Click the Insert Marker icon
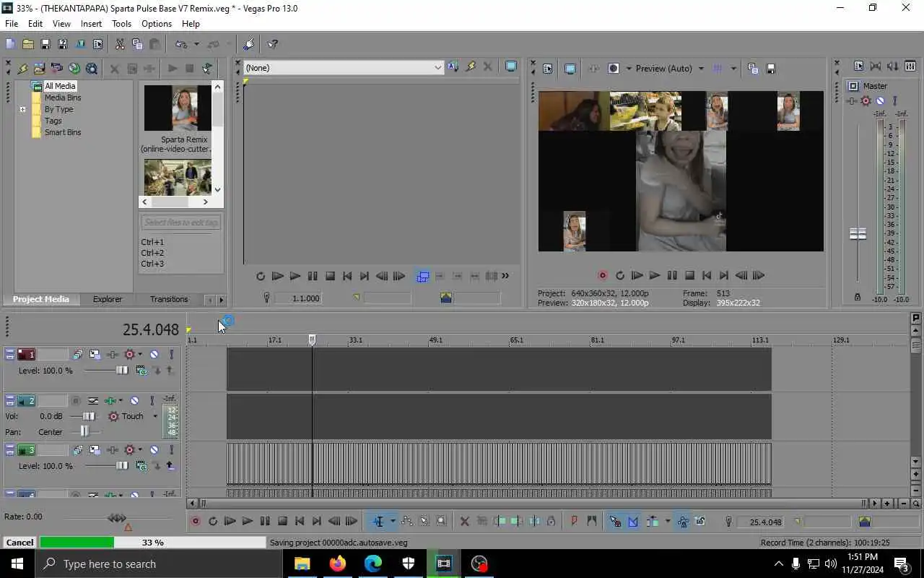 coord(575,521)
